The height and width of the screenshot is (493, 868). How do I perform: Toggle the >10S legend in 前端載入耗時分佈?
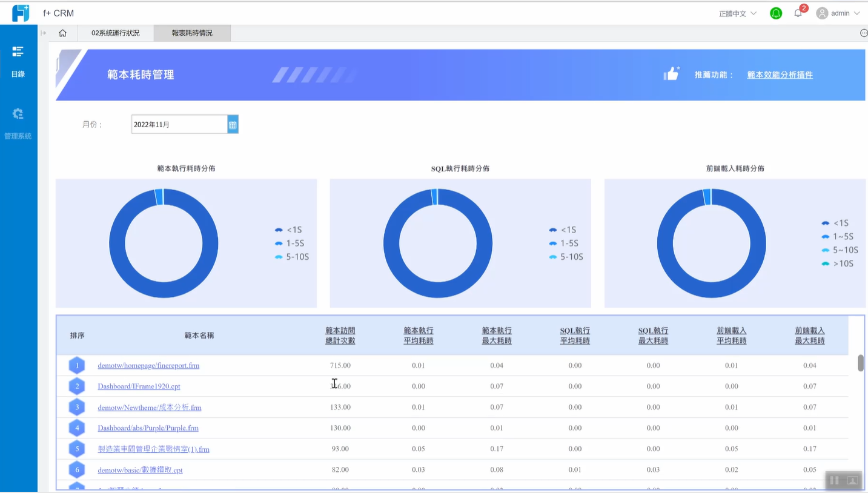[838, 263]
